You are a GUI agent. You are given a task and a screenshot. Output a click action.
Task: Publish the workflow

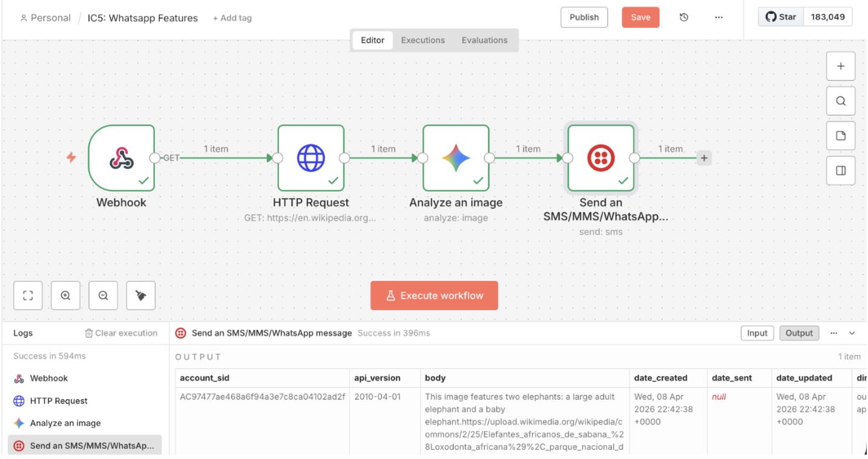point(584,18)
